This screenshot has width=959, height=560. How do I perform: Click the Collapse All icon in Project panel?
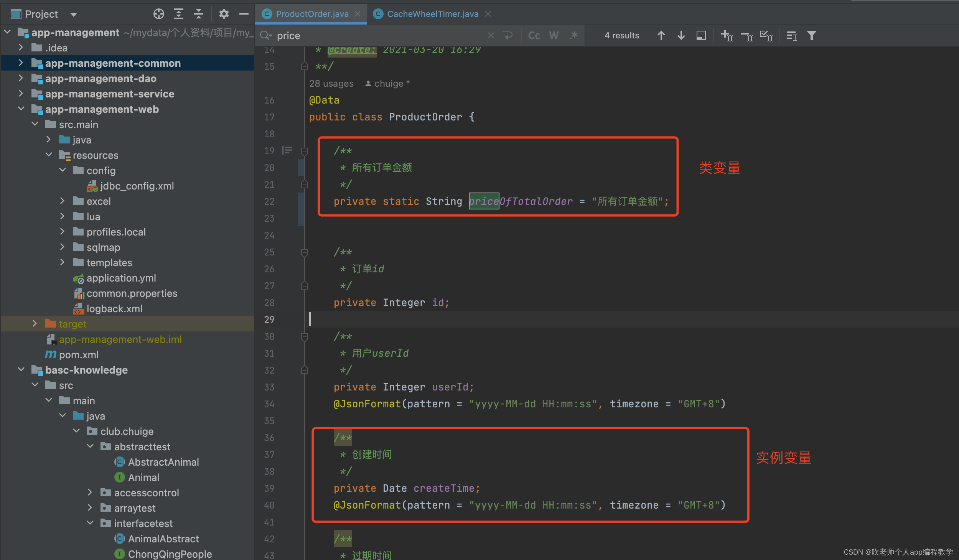coord(199,14)
